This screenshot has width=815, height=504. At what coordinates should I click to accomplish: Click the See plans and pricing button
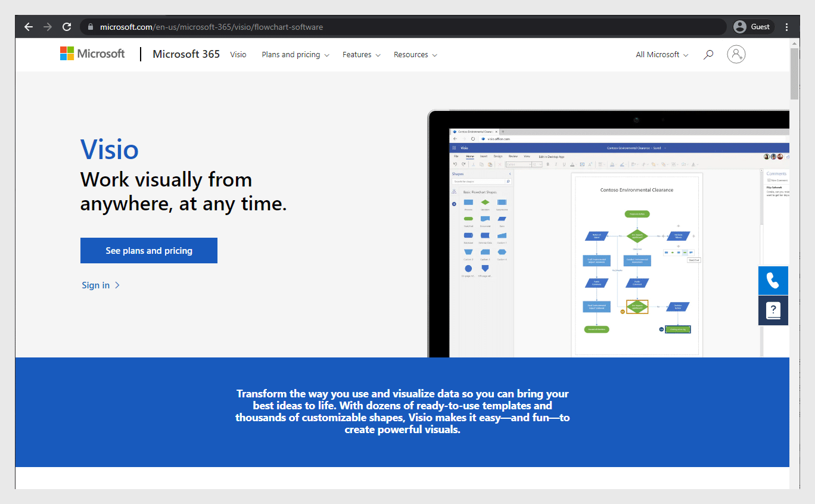pyautogui.click(x=149, y=250)
